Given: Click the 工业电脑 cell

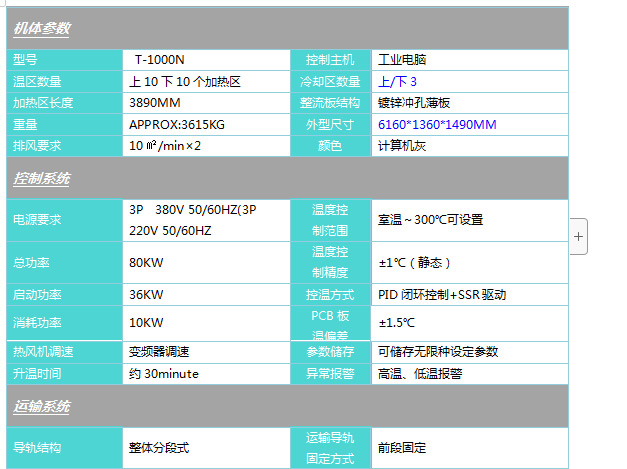Looking at the screenshot, I should 405,60.
